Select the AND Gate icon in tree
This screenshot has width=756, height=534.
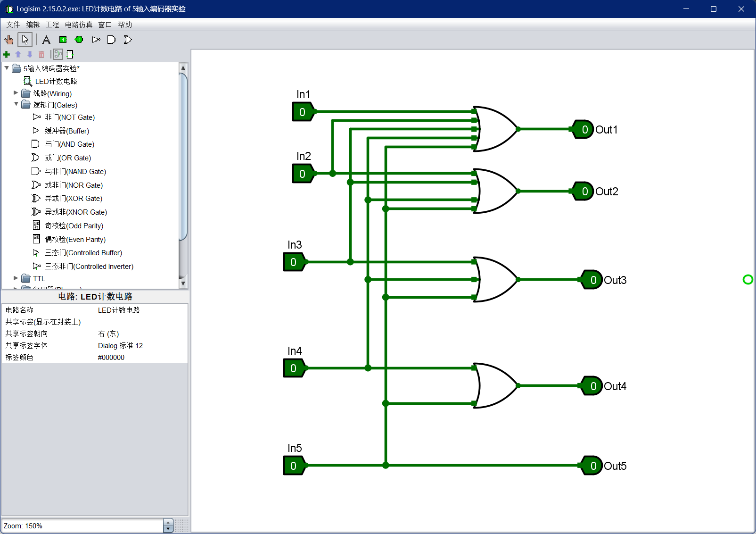click(35, 144)
